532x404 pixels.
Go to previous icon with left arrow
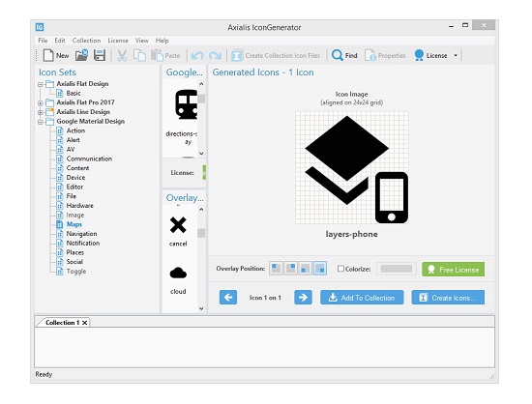tap(228, 298)
